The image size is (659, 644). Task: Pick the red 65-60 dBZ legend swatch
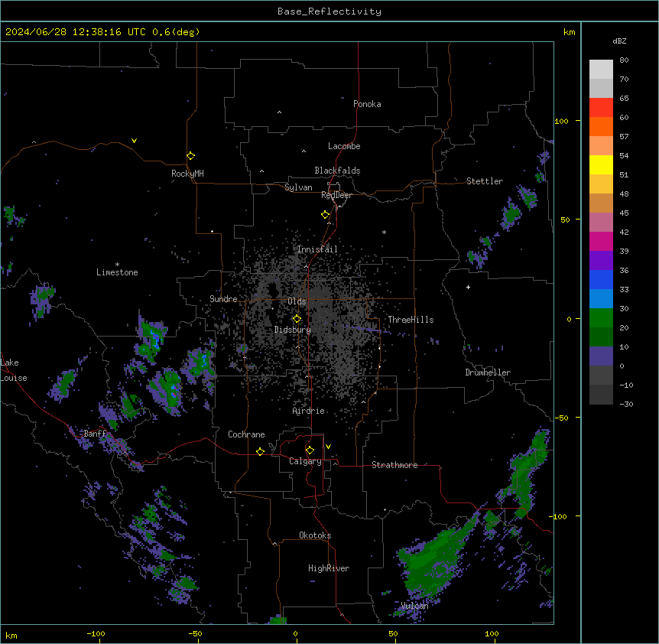pyautogui.click(x=601, y=108)
